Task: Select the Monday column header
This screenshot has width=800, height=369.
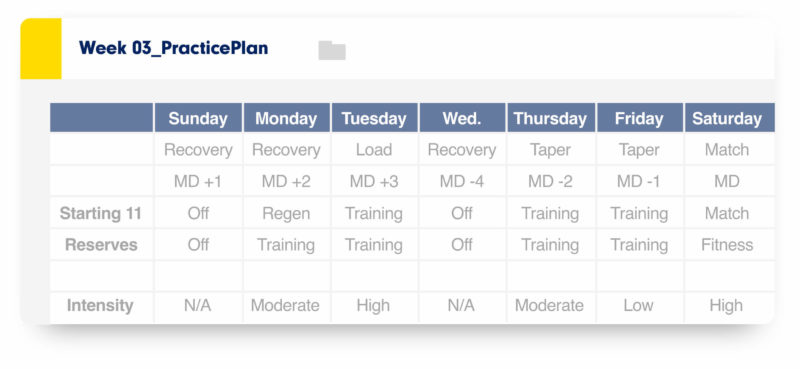Action: coord(286,118)
